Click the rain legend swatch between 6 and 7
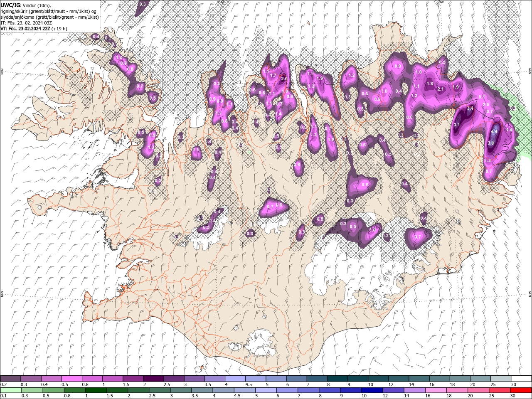 (x=287, y=390)
